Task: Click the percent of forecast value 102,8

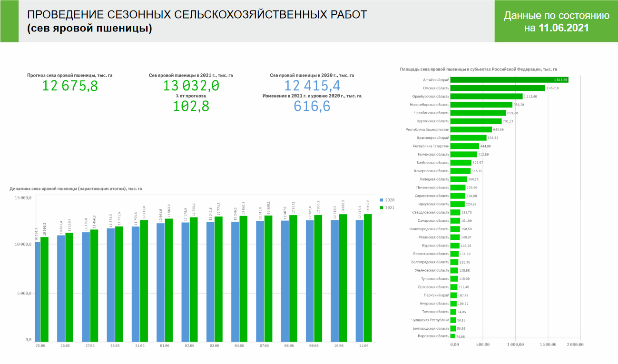Action: (x=191, y=106)
